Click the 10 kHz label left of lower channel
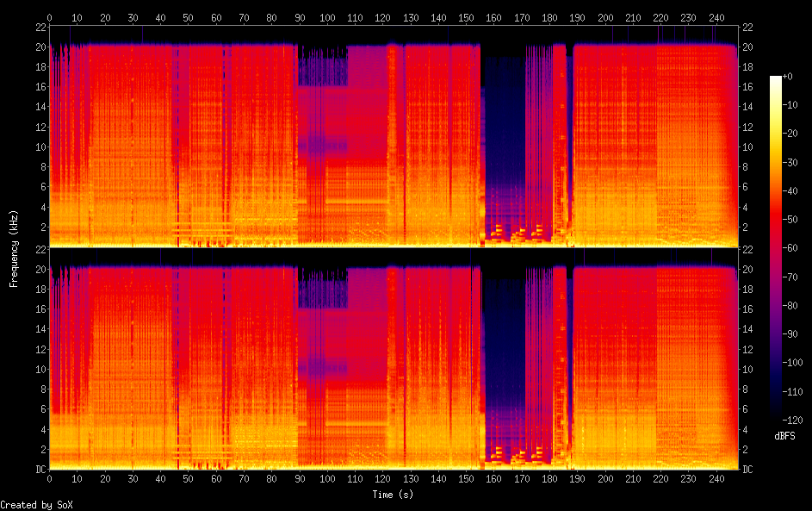The width and height of the screenshot is (812, 511). pyautogui.click(x=39, y=370)
